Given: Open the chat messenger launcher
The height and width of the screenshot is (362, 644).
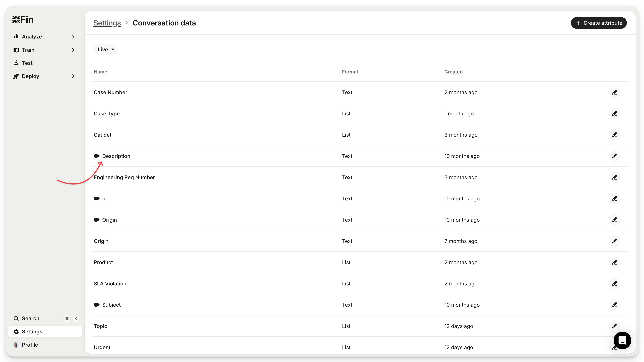Looking at the screenshot, I should (622, 340).
